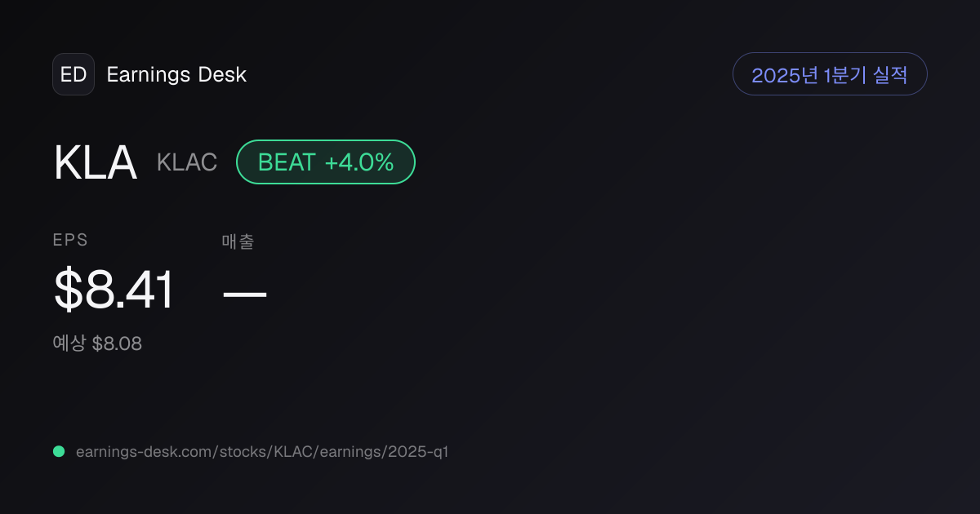Click the word BEAT in the badge
The width and height of the screenshot is (980, 514).
coord(287,162)
